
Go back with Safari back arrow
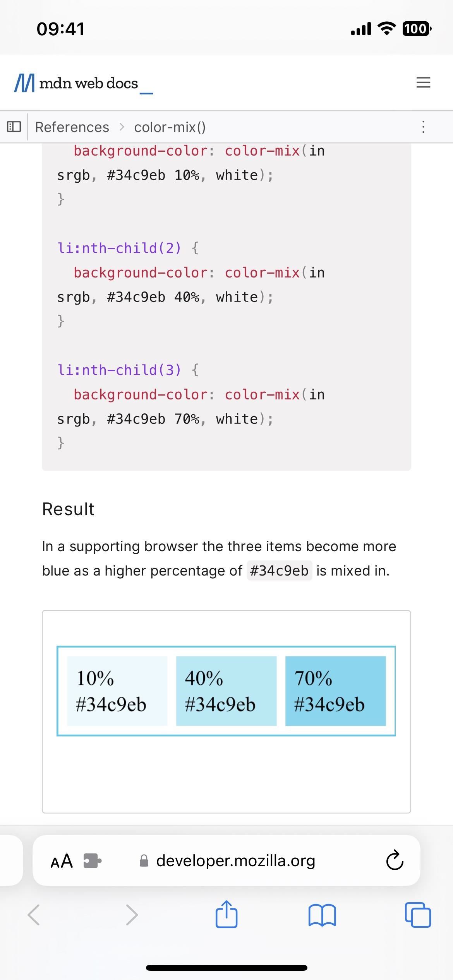(x=34, y=915)
